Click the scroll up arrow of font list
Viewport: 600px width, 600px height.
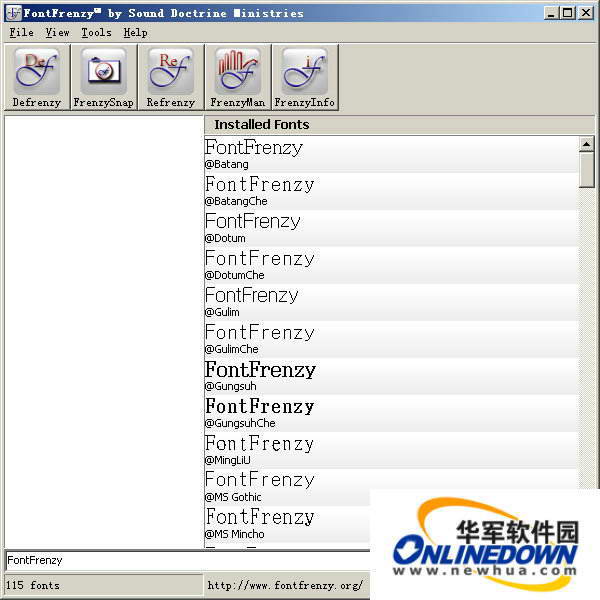586,144
